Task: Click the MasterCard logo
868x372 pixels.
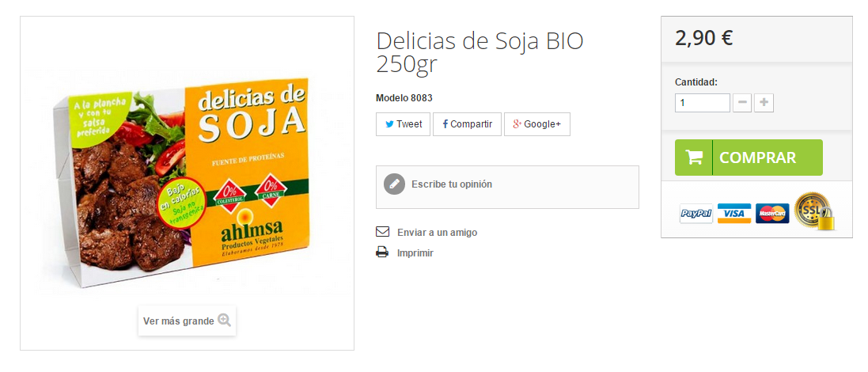Action: pyautogui.click(x=772, y=213)
